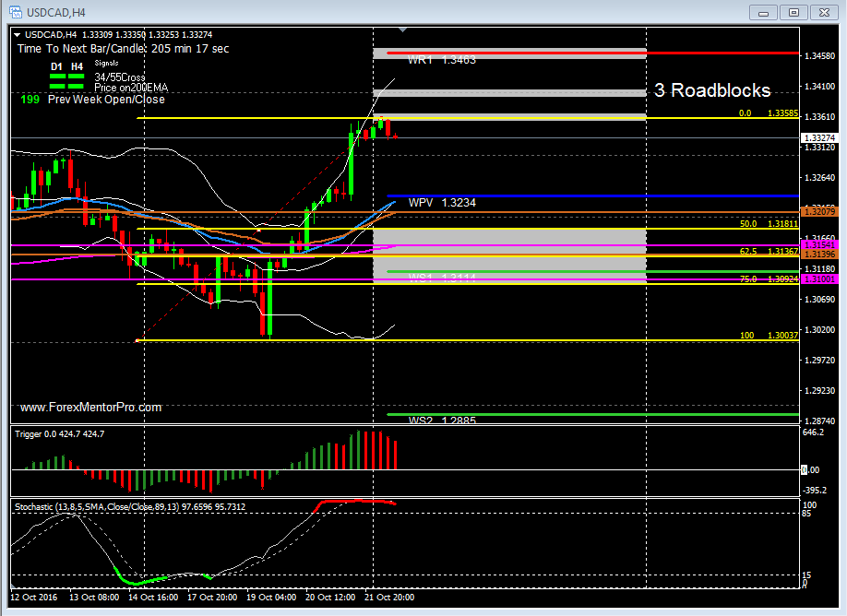This screenshot has height=616, width=847.
Task: Click the D1 34/55Cross green signal box
Action: pyautogui.click(x=57, y=77)
